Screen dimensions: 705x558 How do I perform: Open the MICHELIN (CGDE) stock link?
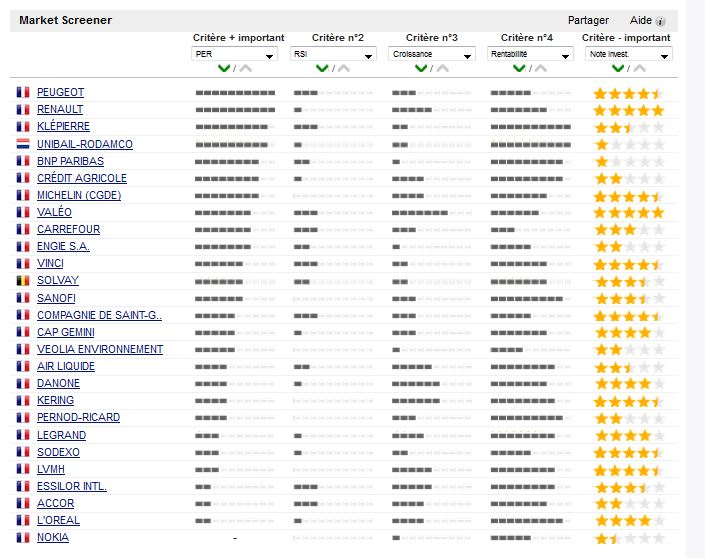pos(79,195)
